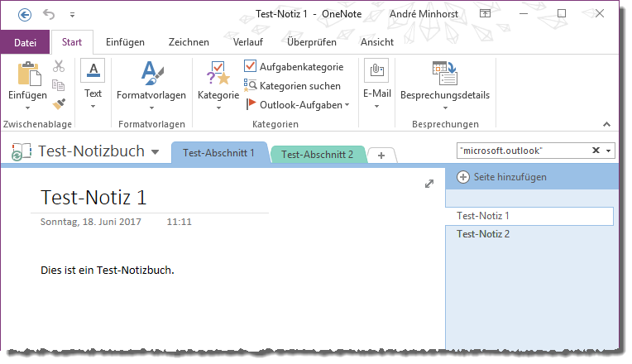Expand the Formatvorlagen dropdown arrow
The height and width of the screenshot is (364, 632).
(151, 108)
